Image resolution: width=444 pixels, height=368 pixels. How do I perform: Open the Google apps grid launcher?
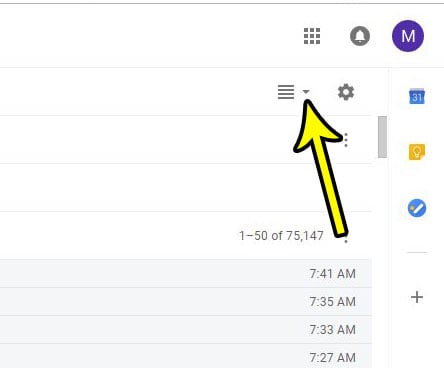(x=312, y=36)
